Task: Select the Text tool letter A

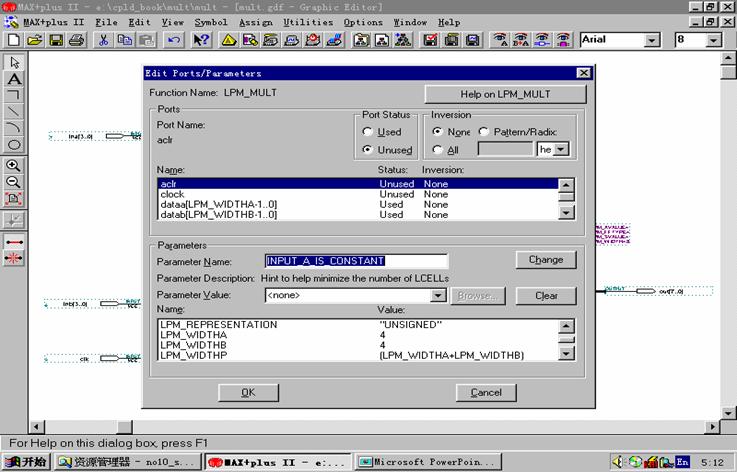Action: (14, 79)
